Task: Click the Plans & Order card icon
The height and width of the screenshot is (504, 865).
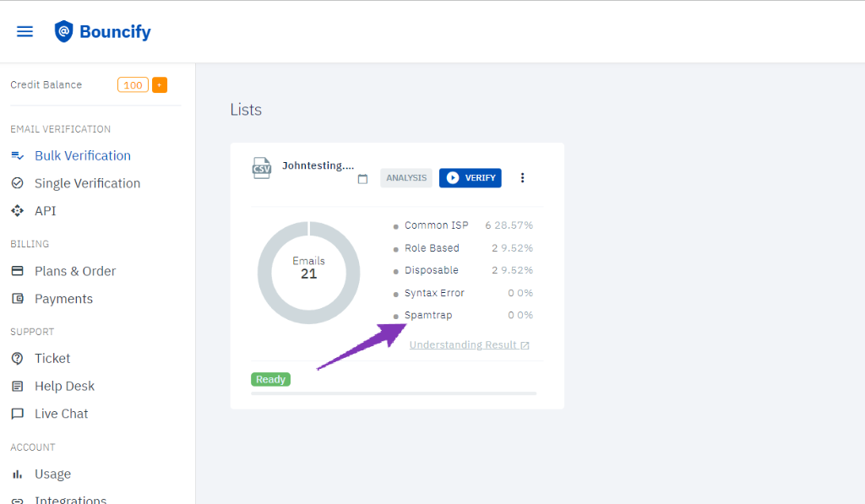Action: coord(18,271)
